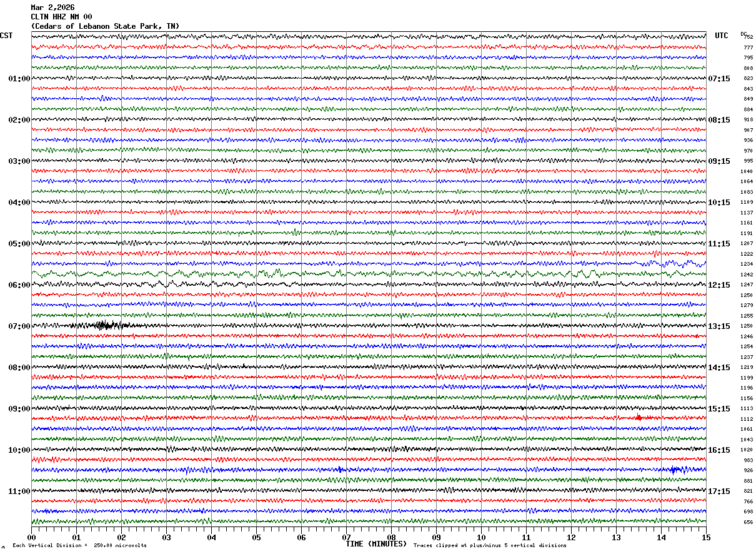The image size is (756, 554).
Task: Click the DC offset value 884
Action: [749, 109]
